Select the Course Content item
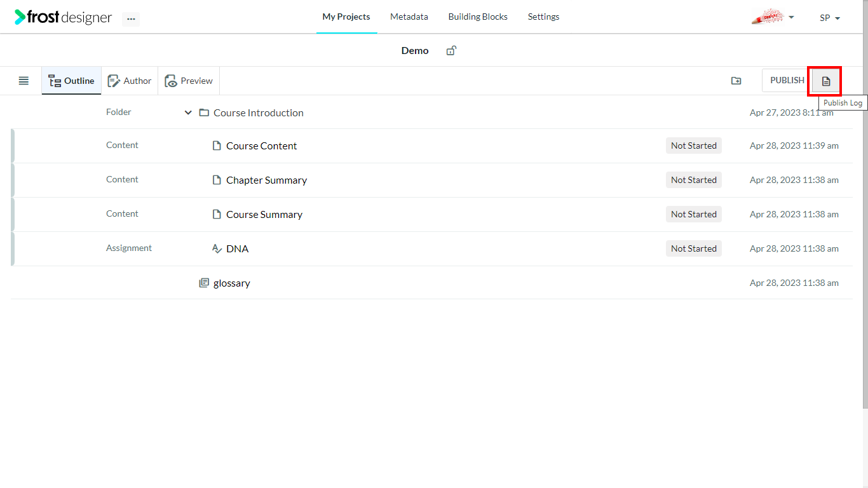868x488 pixels. (x=262, y=146)
